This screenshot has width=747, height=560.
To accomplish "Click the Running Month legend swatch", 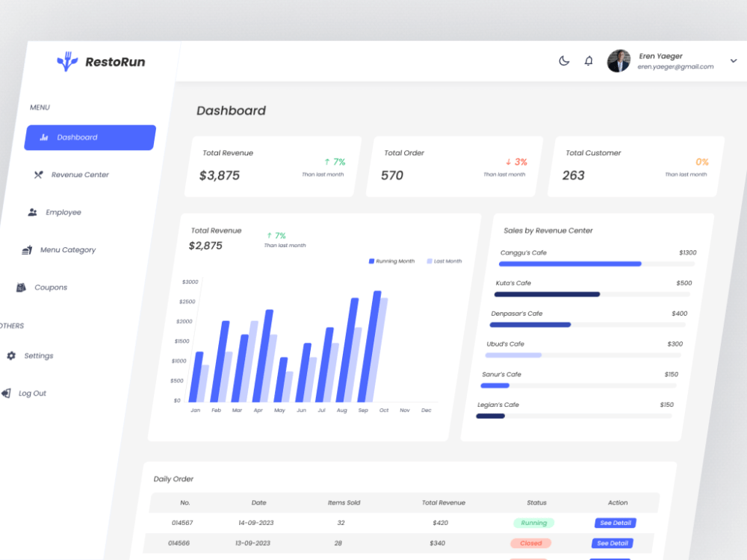I will 371,261.
